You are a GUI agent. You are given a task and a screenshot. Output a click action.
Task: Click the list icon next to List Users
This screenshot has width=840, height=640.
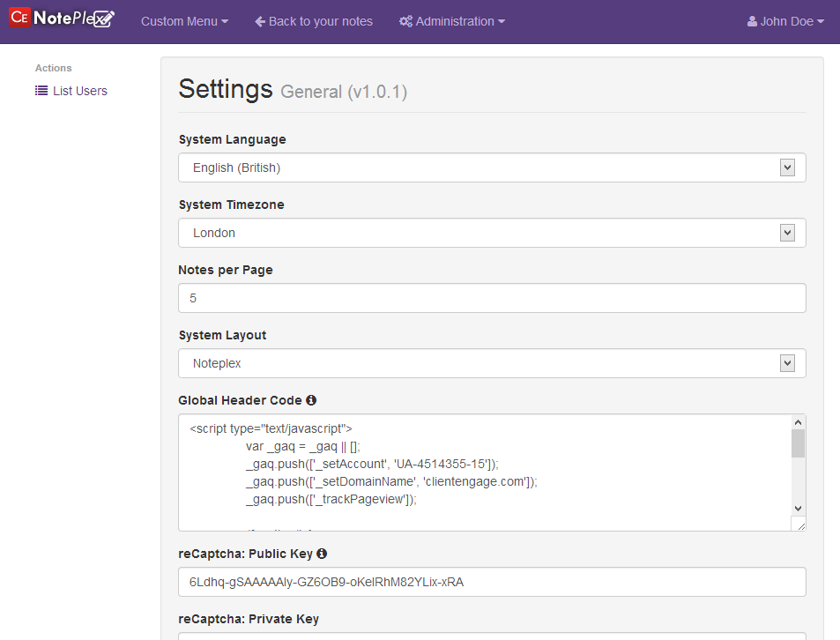(41, 91)
